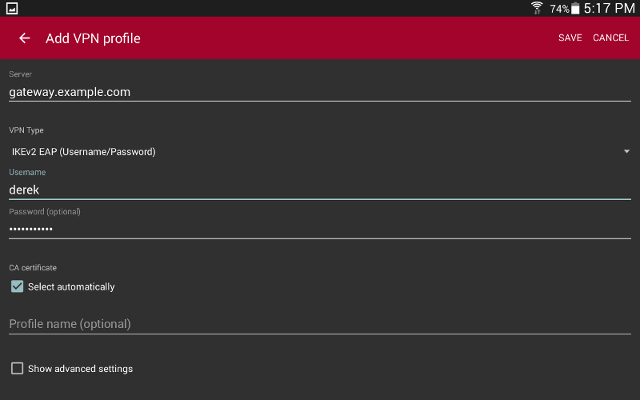Tap the Wi-Fi status icon
The width and height of the screenshot is (640, 400).
point(537,8)
